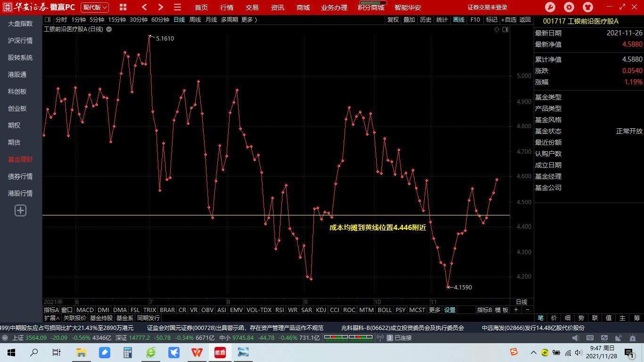Click the 国元证券 warning news headline

tap(235, 328)
